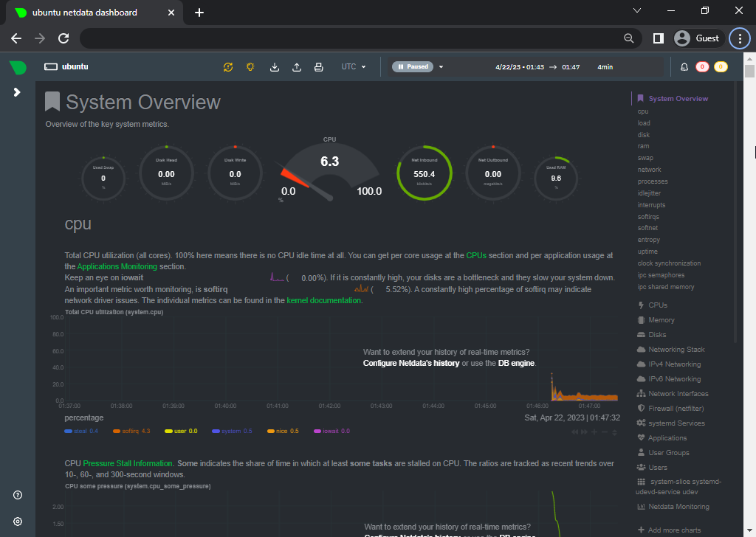
Task: Toggle the iowait dimension in chart legend
Action: coord(331,431)
